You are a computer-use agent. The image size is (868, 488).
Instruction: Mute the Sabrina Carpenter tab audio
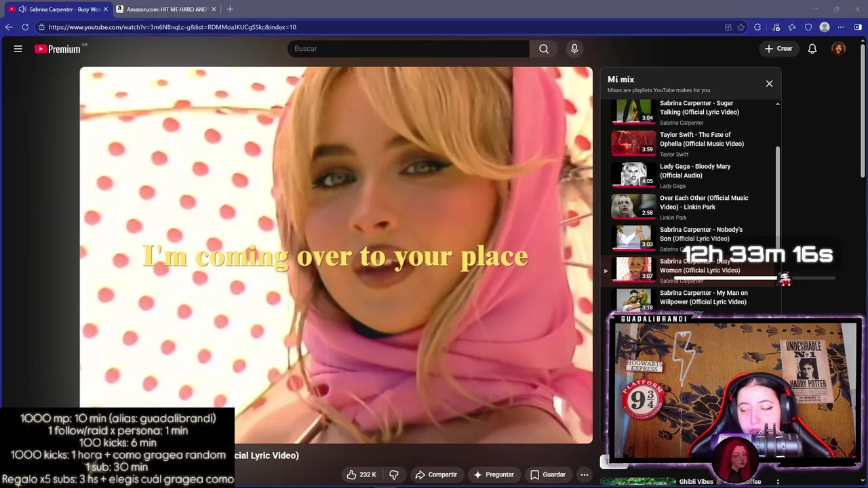22,9
